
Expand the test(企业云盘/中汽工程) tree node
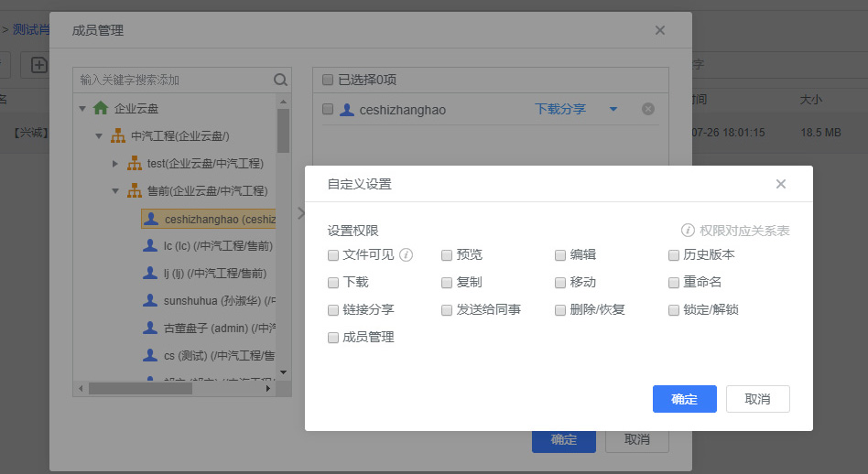tap(115, 163)
